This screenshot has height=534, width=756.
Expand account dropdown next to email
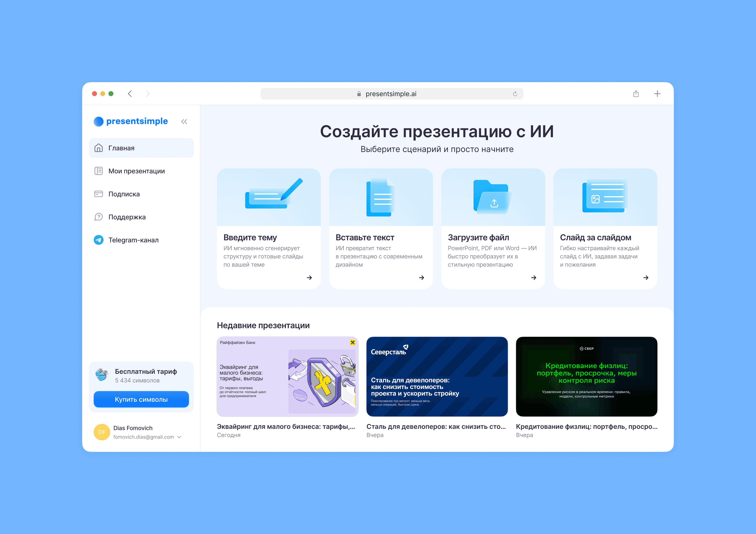click(x=180, y=437)
